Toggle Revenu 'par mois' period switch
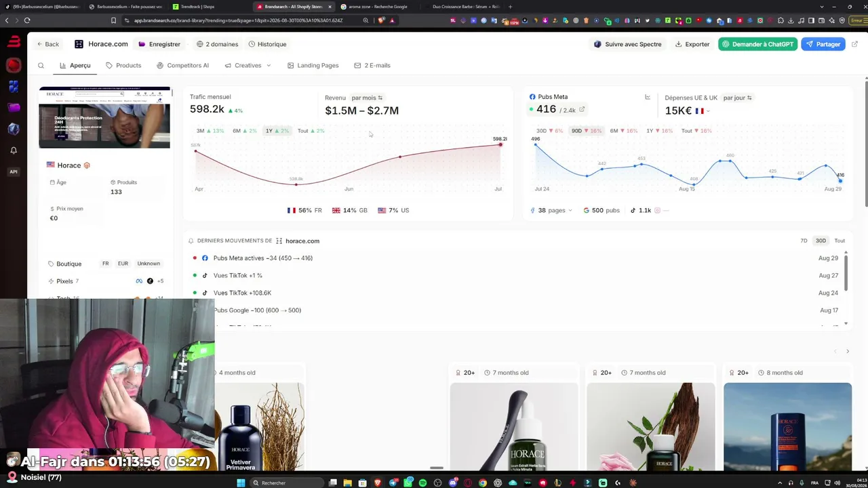This screenshot has width=868, height=488. [367, 98]
